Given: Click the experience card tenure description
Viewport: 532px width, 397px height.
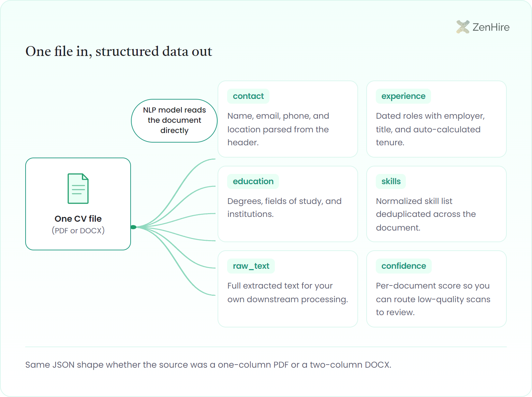Looking at the screenshot, I should [430, 129].
